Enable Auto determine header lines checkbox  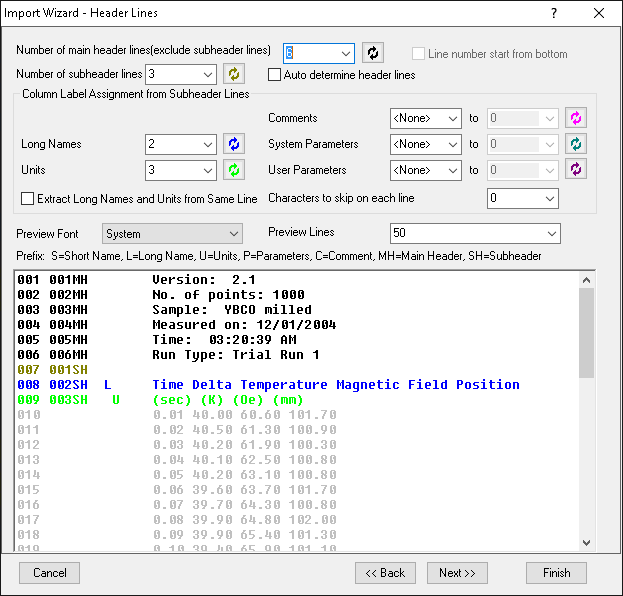coord(274,75)
